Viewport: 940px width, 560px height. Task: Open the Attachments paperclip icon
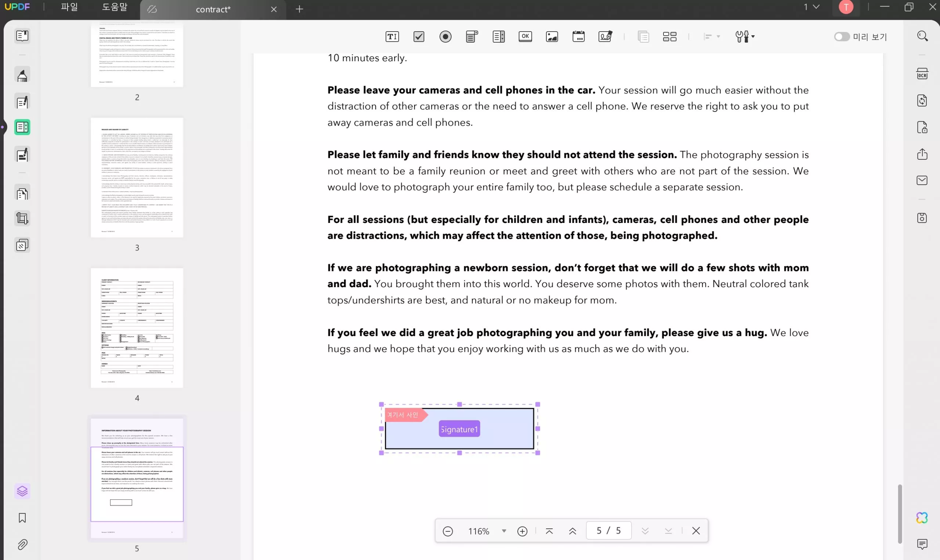pos(22,545)
